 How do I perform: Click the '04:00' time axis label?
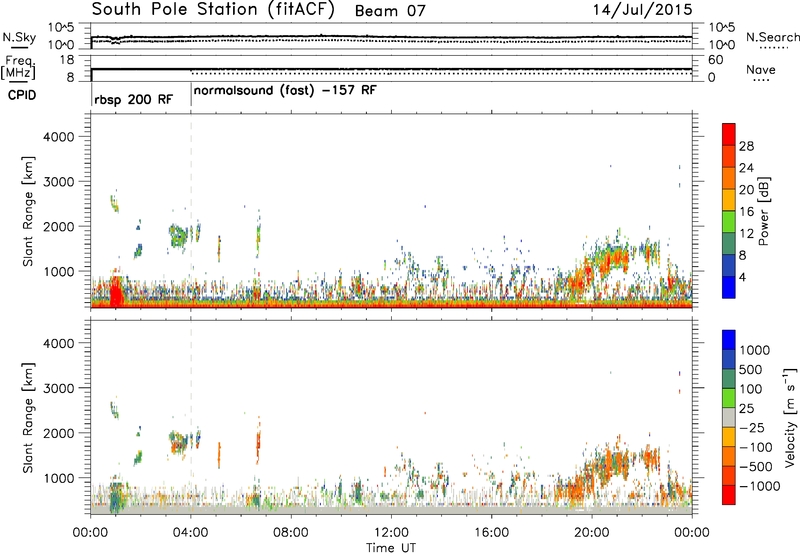191,532
